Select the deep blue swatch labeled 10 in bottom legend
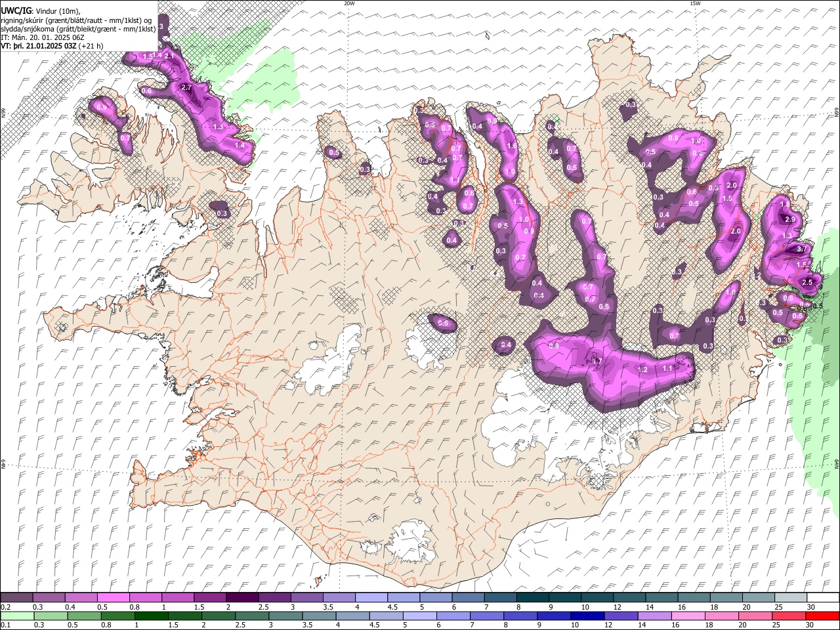Viewport: 840px width, 630px height. pos(587,616)
